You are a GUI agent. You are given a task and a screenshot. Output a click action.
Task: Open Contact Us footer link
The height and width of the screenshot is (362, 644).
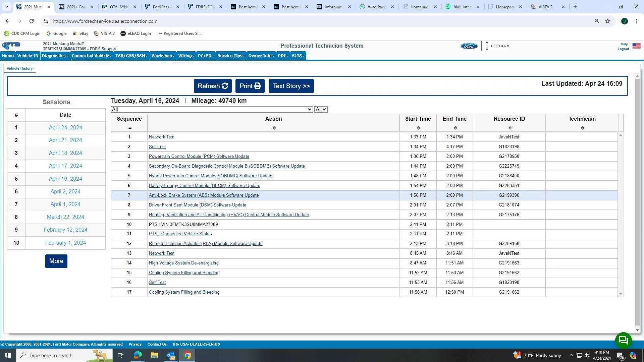pyautogui.click(x=157, y=344)
